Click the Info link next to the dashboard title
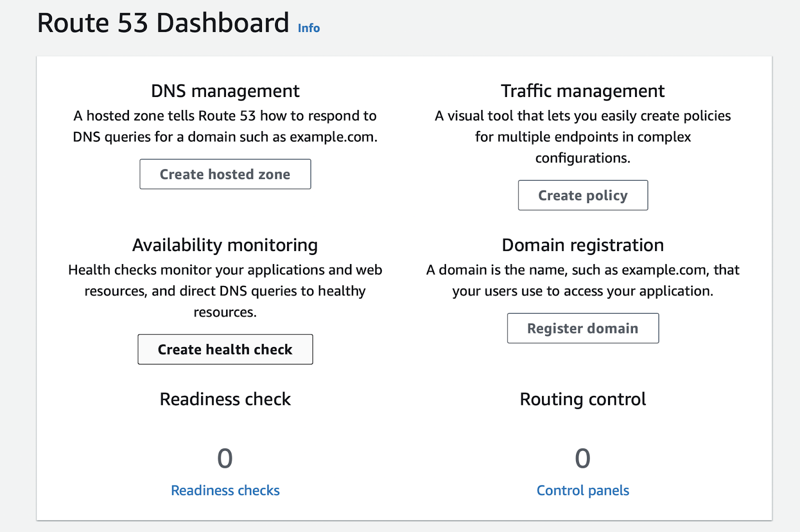 308,28
